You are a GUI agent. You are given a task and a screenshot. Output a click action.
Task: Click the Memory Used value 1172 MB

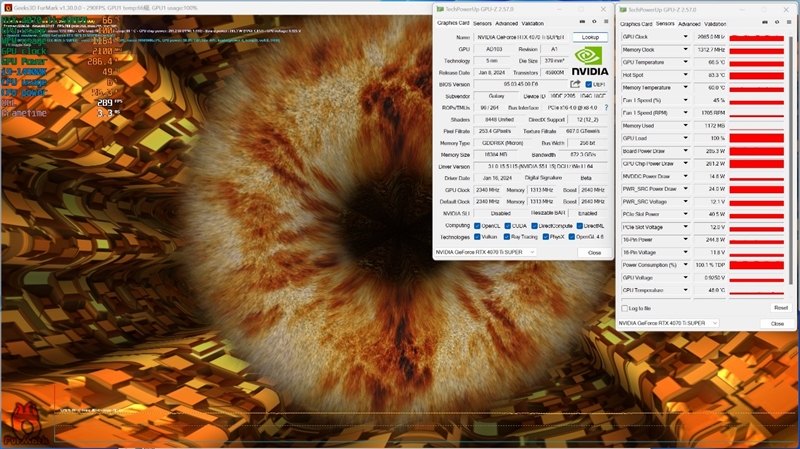pyautogui.click(x=710, y=126)
